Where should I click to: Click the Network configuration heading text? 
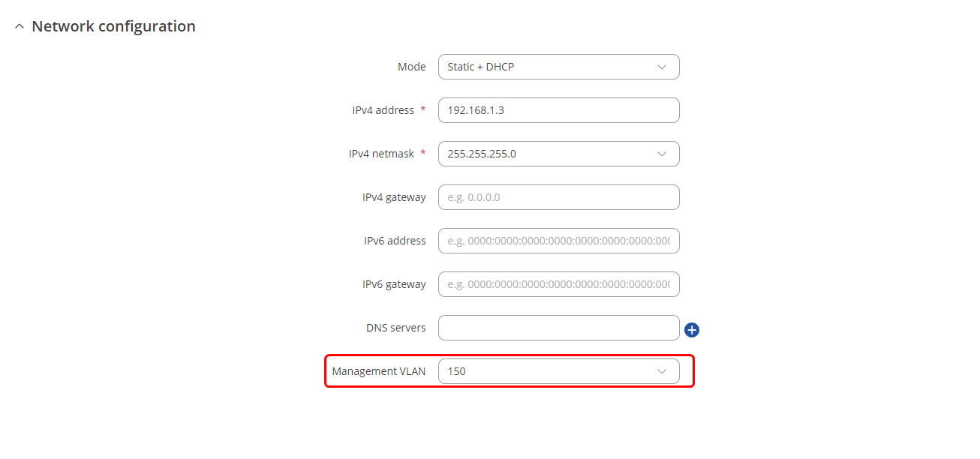tap(113, 27)
